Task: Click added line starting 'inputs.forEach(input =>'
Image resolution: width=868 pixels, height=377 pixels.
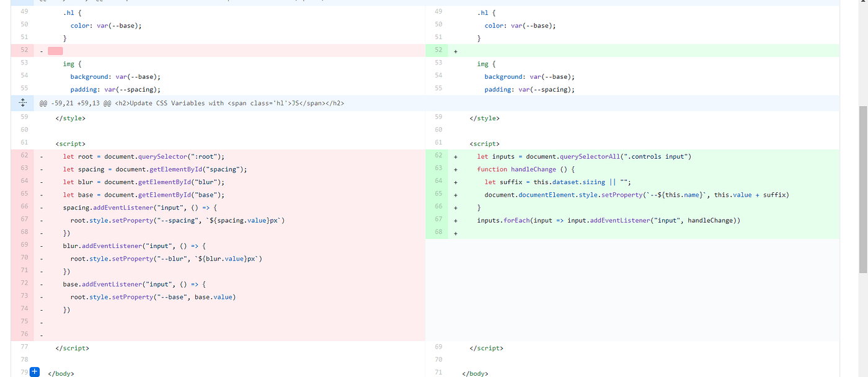Action: (609, 220)
